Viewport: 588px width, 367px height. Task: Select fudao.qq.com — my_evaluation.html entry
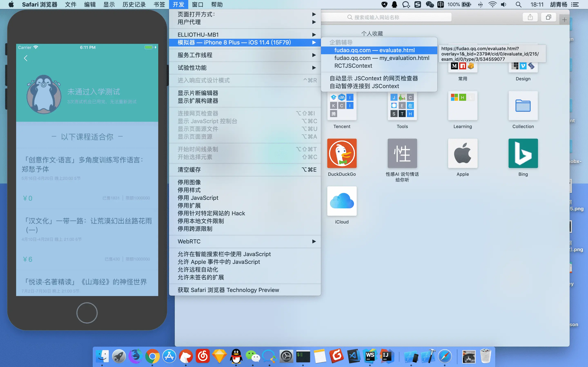pyautogui.click(x=381, y=58)
